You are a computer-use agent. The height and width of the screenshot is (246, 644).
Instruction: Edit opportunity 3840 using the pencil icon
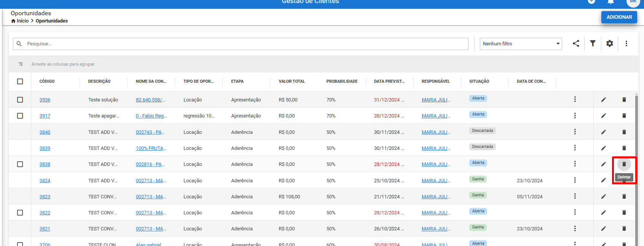604,132
